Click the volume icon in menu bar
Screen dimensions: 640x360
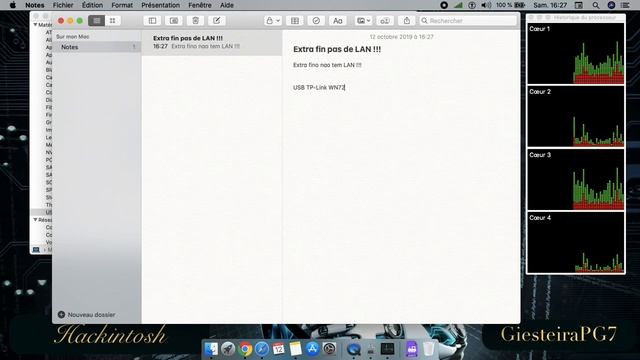[486, 5]
